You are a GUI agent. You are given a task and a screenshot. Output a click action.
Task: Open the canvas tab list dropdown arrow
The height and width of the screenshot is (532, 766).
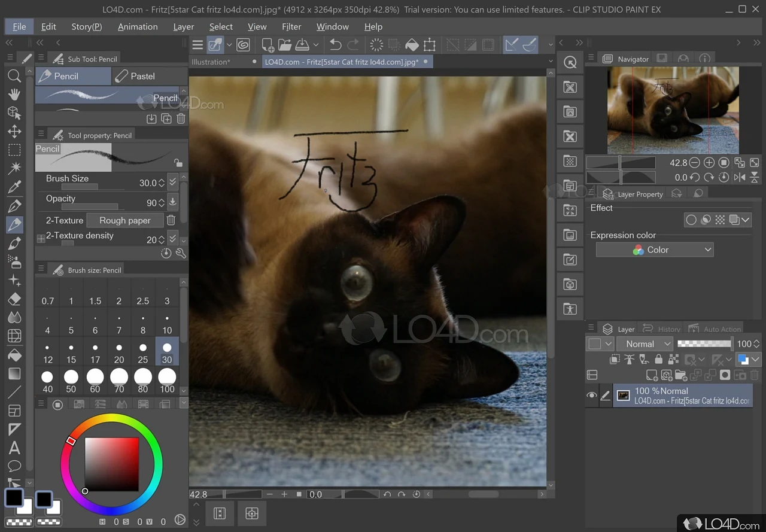(x=551, y=61)
